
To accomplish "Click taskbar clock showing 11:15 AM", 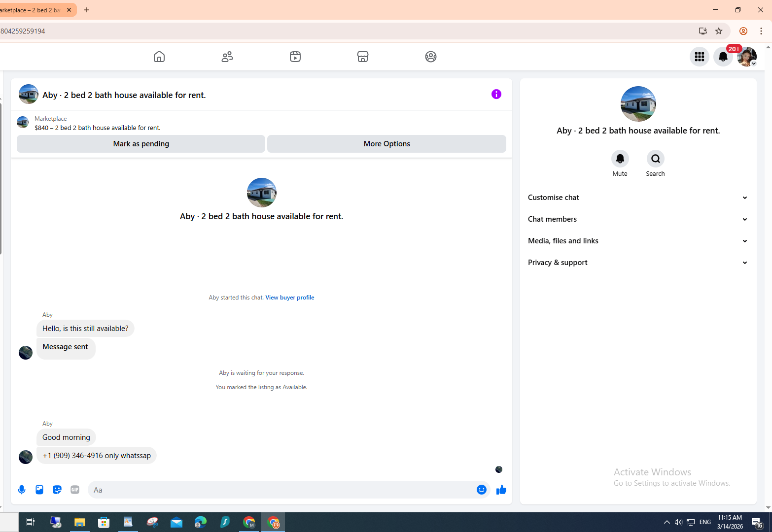I will point(730,522).
